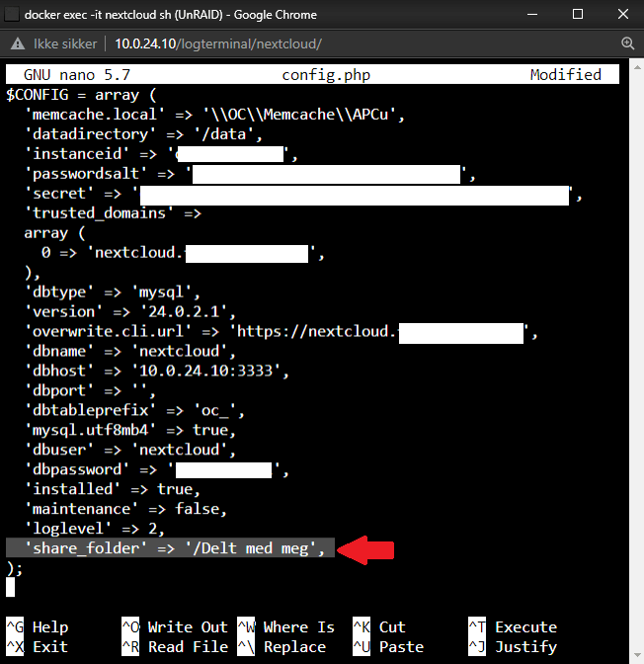Click the 'version' => '24.0.2.1' line
644x664 pixels.
click(x=130, y=311)
